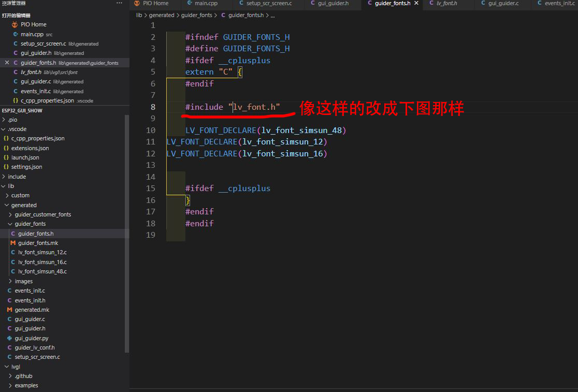
Task: Switch to the lv_font.h tab
Action: (x=443, y=3)
